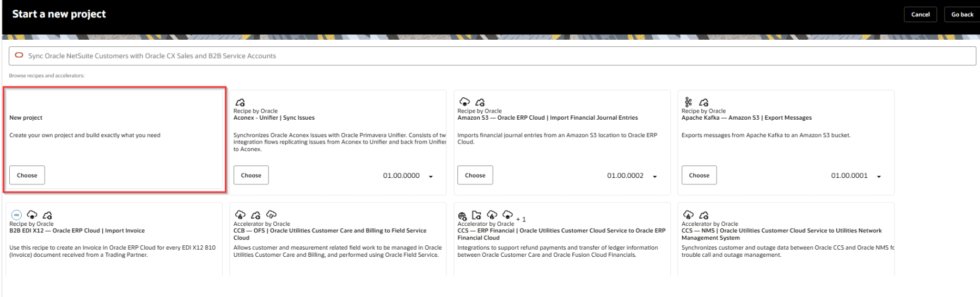The width and height of the screenshot is (980, 297).
Task: Click first cloud icon on CCS NMS accelerator
Action: [688, 215]
